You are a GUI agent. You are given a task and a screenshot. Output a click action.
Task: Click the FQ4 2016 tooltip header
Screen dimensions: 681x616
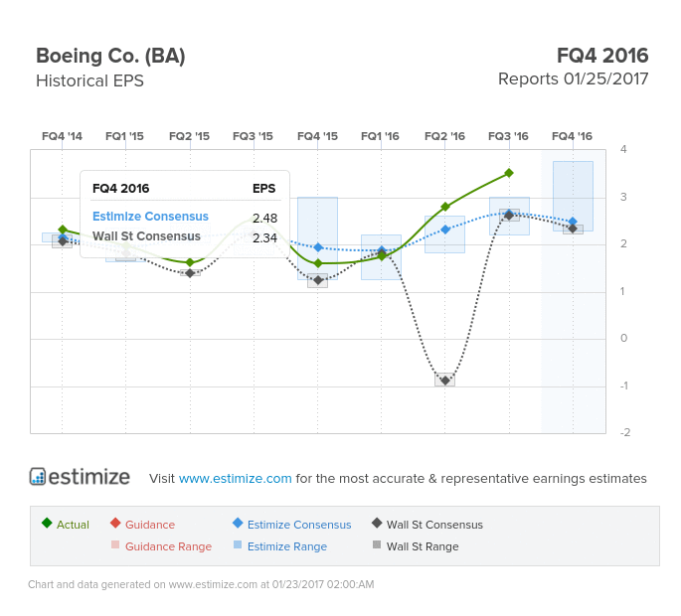click(x=120, y=189)
